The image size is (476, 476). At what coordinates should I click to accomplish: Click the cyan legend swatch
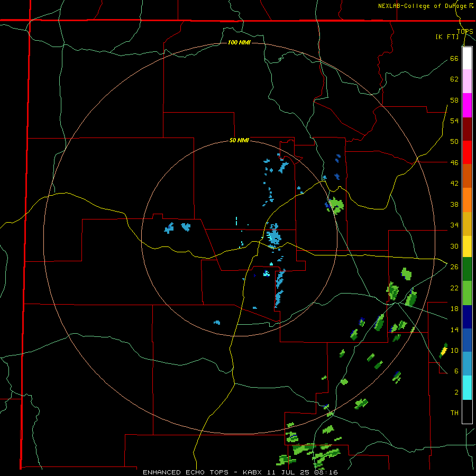click(x=467, y=388)
